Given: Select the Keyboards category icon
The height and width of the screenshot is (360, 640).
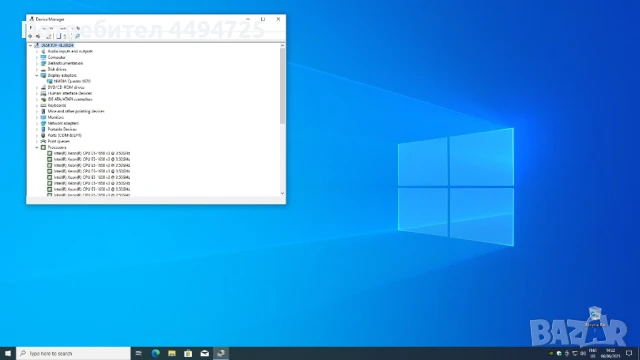Looking at the screenshot, I should (x=43, y=105).
